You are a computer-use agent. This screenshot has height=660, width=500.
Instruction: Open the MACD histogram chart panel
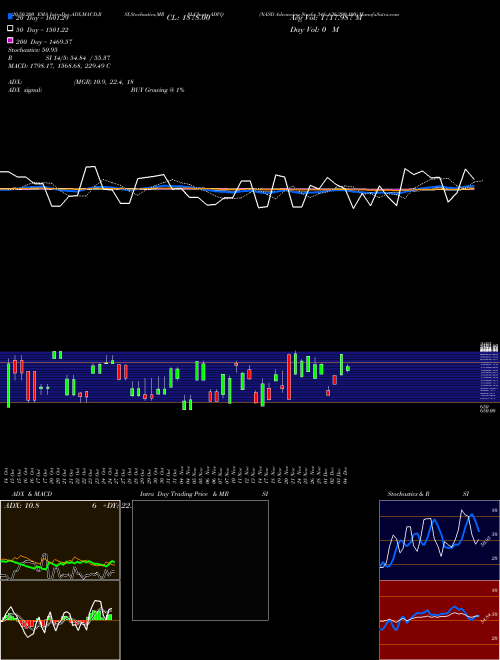click(x=60, y=620)
